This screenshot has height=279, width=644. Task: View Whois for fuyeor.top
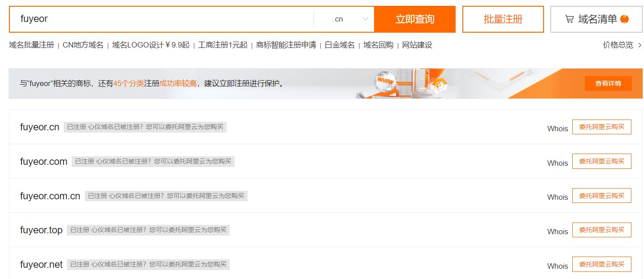coord(557,232)
